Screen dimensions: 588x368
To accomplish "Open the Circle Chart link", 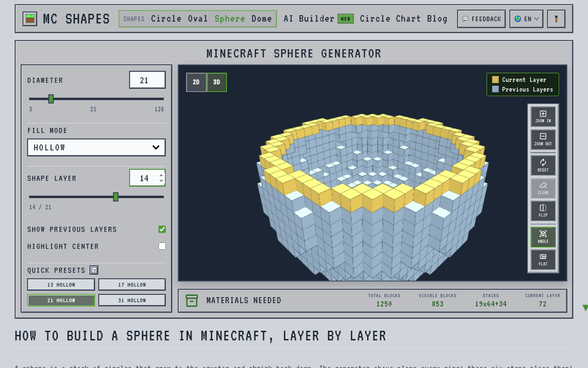I will tap(390, 19).
